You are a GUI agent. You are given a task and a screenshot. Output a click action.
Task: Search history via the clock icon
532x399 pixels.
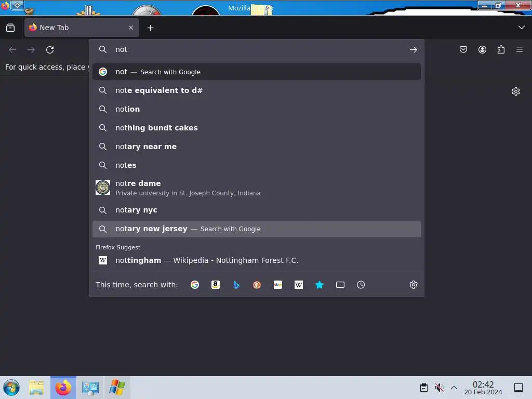[361, 285]
